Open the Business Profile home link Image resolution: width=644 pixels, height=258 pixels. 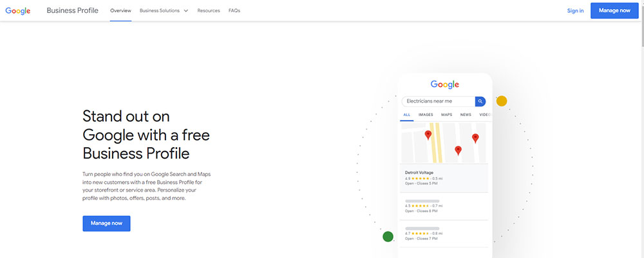(x=72, y=11)
